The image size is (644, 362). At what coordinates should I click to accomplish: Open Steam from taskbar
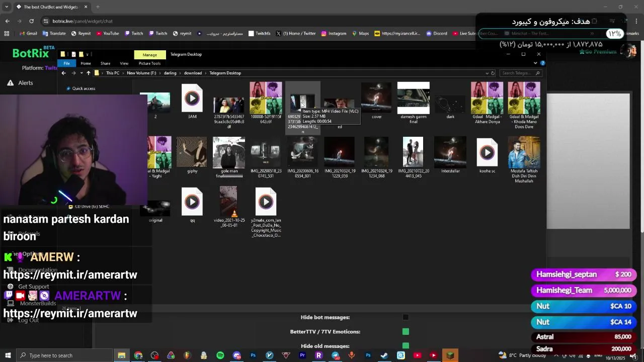[x=384, y=355]
